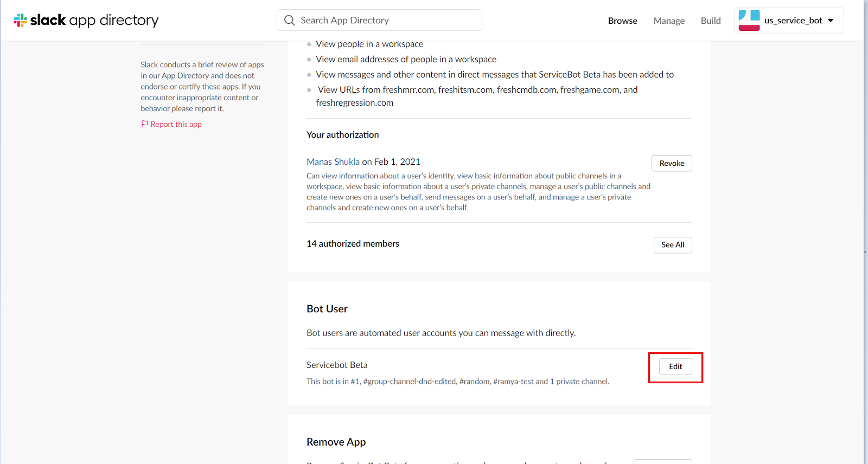
Task: Click the bot channels description text
Action: click(458, 382)
